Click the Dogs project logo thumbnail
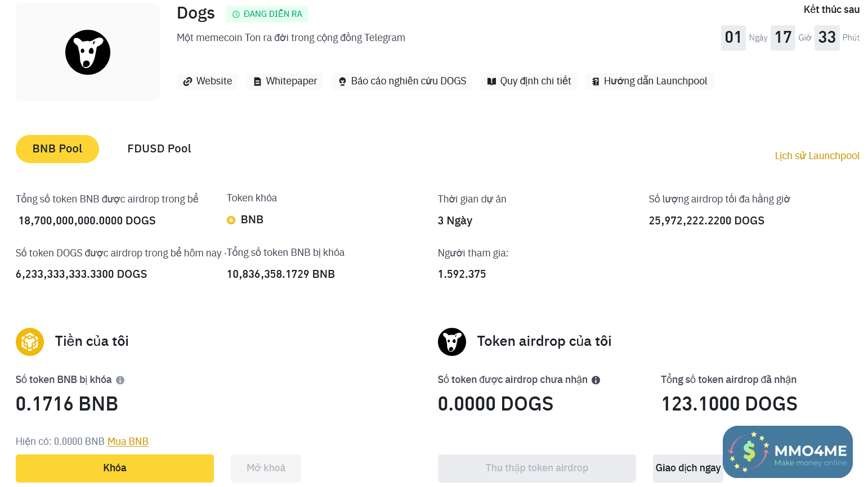This screenshot has height=487, width=868. [x=88, y=52]
